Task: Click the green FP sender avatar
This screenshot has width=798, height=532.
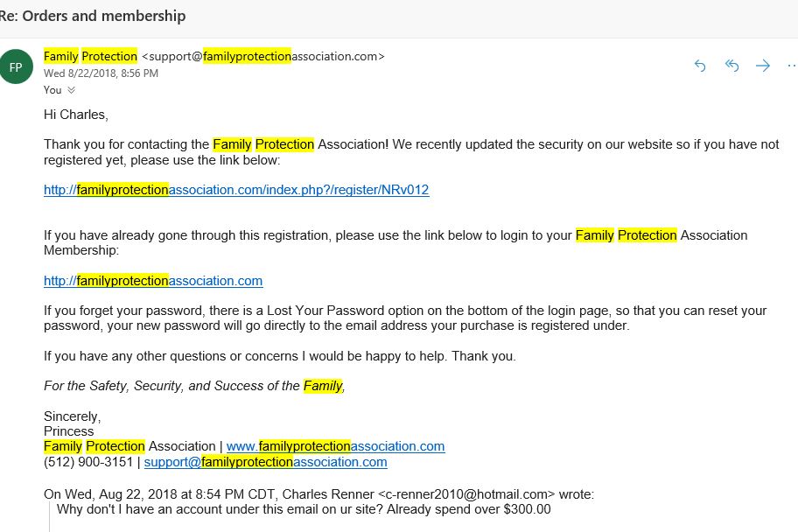Action: tap(16, 66)
